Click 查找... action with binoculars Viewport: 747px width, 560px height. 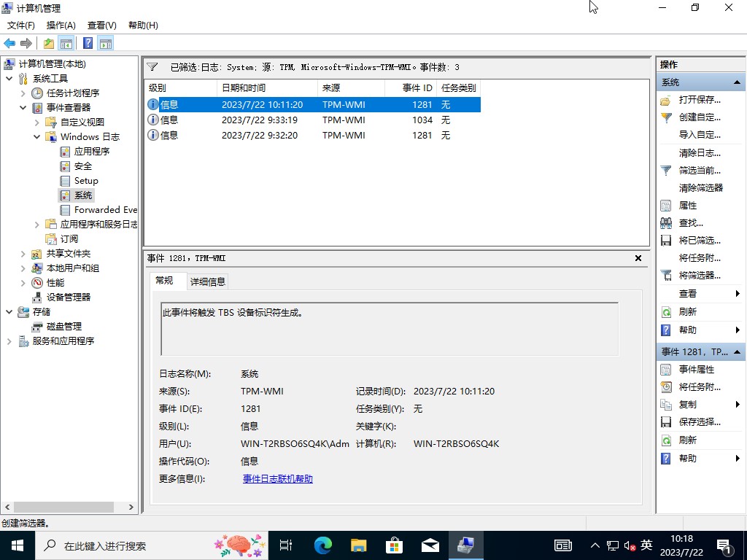pos(691,223)
